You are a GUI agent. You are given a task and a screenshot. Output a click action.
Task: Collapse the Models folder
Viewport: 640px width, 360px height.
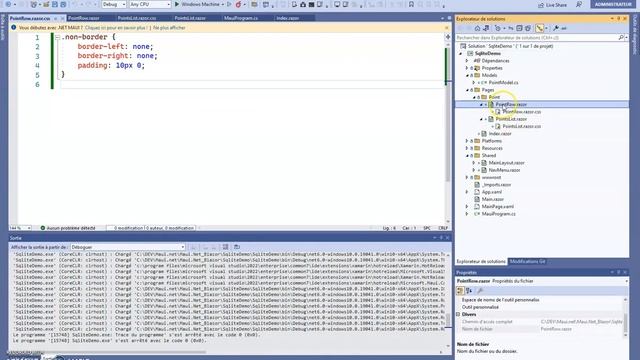[467, 76]
